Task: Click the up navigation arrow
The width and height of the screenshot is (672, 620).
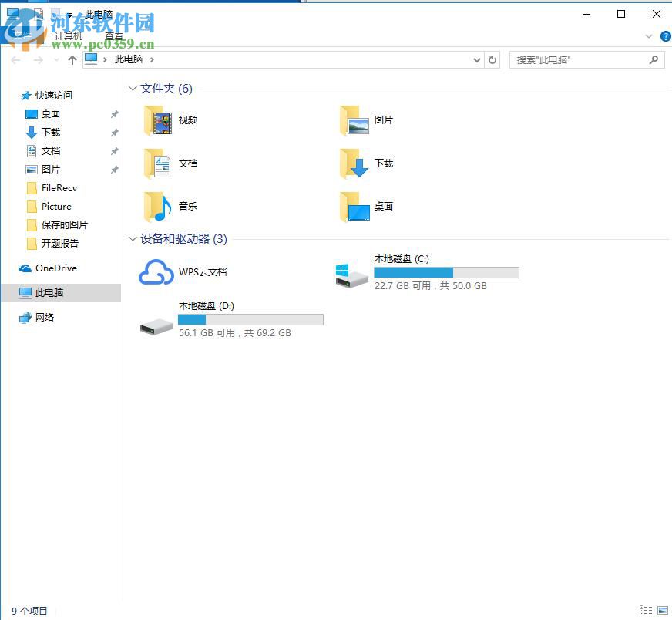Action: tap(72, 59)
